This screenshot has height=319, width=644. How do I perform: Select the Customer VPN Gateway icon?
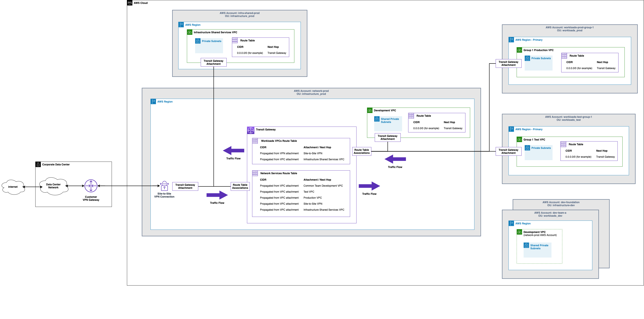pyautogui.click(x=91, y=186)
